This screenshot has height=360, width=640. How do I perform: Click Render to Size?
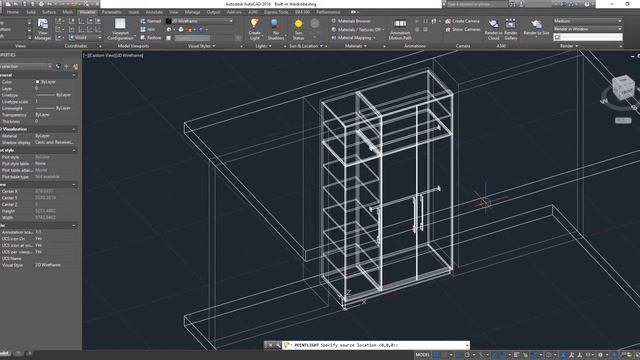(x=536, y=29)
